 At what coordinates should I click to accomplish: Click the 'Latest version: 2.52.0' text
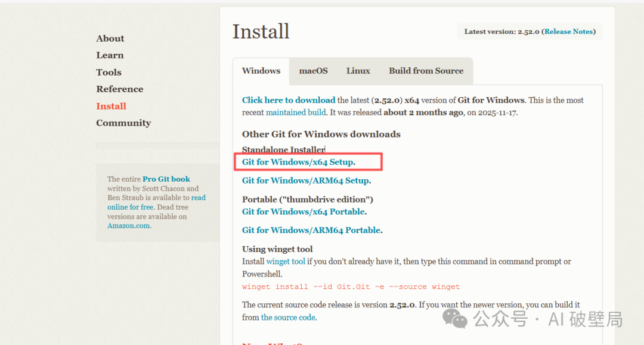[x=501, y=32]
